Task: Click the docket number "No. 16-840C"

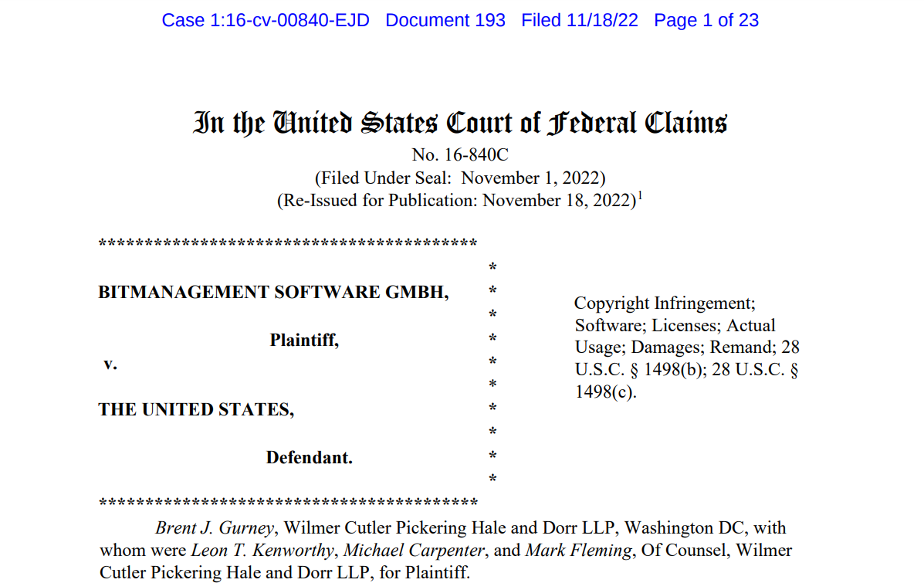Action: (x=460, y=155)
